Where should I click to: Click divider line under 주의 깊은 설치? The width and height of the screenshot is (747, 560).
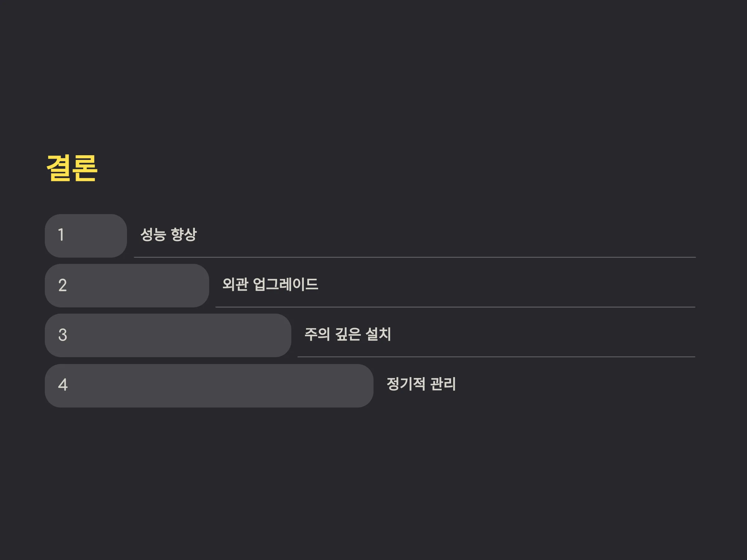[x=496, y=357]
